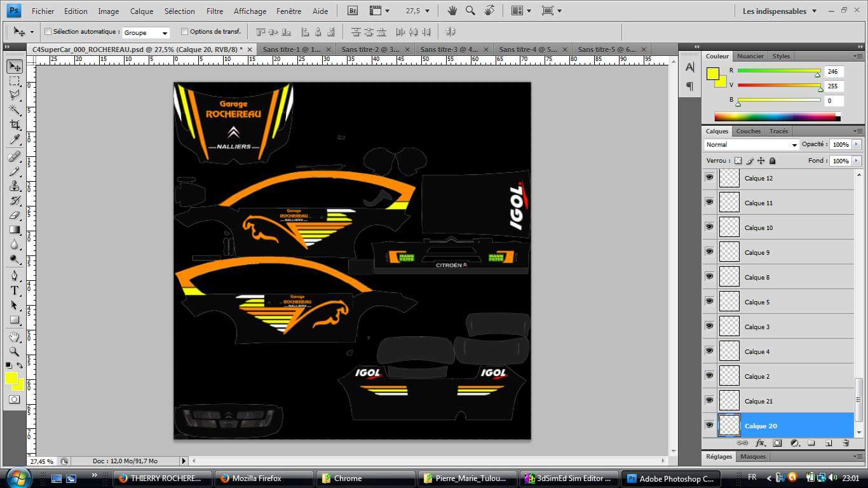Open the Arrange Documents dropdown

point(521,11)
